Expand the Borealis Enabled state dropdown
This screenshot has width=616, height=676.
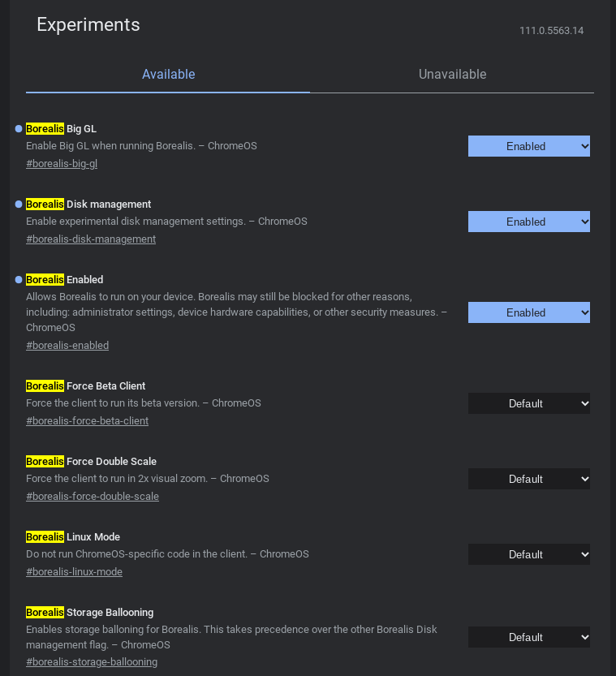tap(528, 312)
